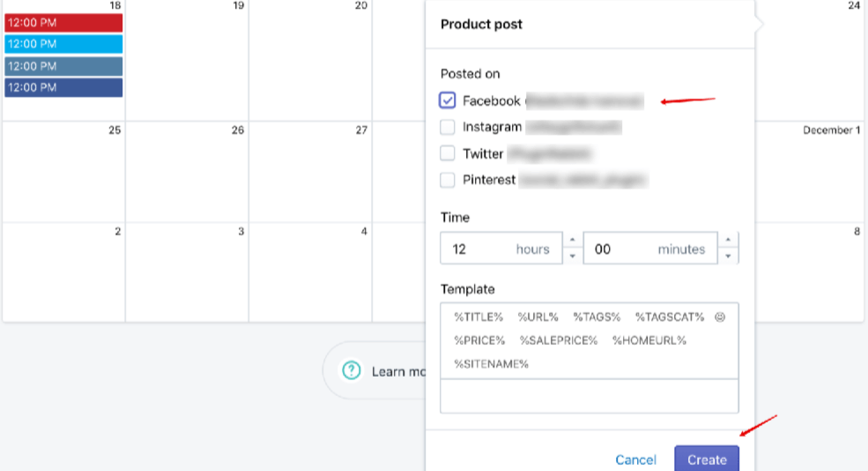Click the hours input field
868x471 pixels.
501,248
